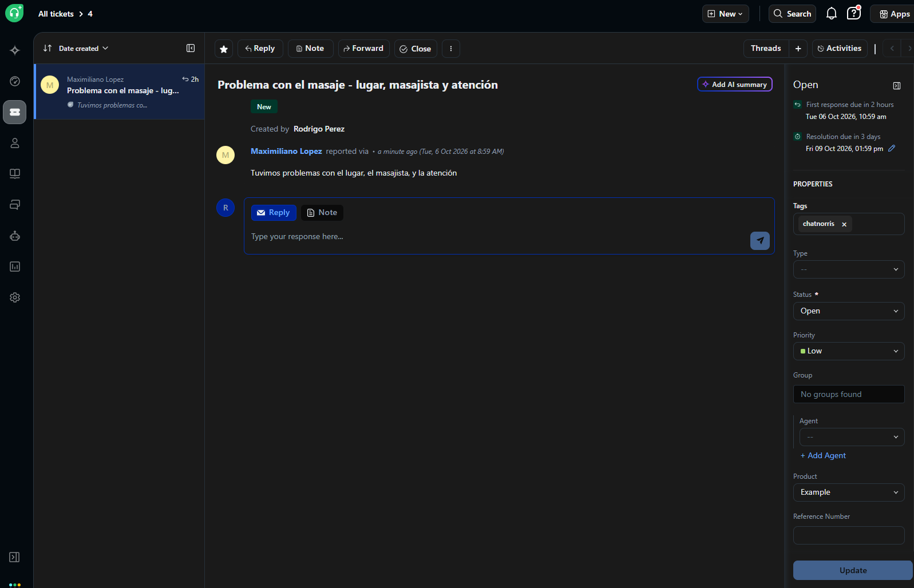Open the help question mark icon
This screenshot has height=588, width=914.
[x=854, y=13]
